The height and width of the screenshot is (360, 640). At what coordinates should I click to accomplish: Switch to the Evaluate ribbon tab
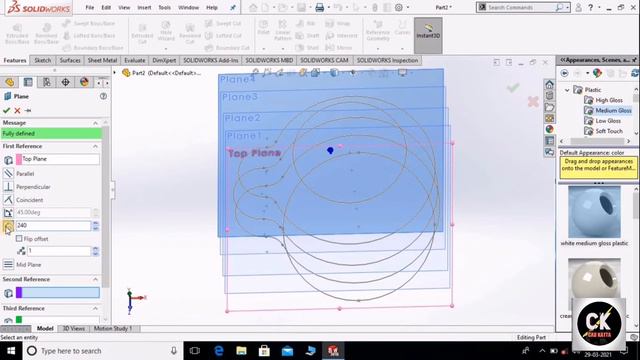135,60
